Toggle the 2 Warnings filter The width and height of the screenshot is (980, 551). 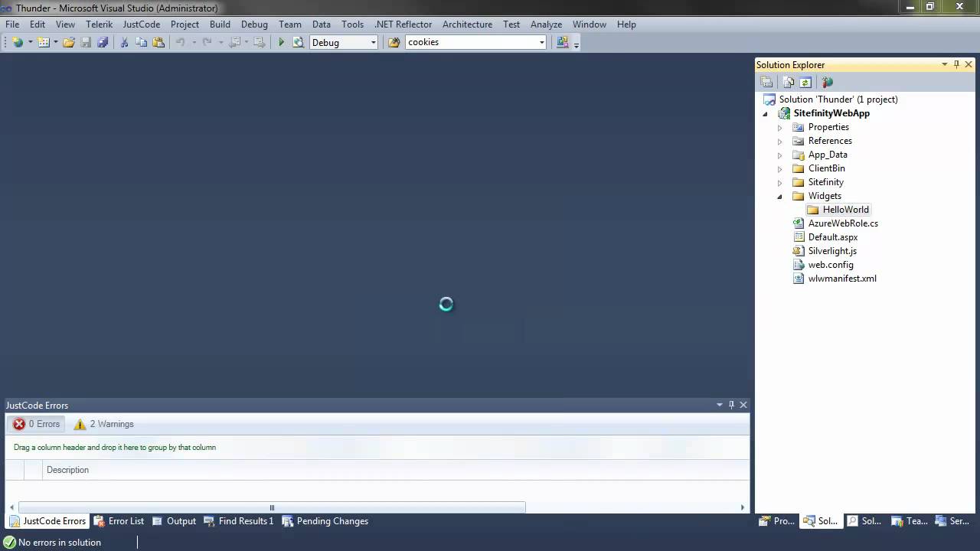tap(103, 424)
